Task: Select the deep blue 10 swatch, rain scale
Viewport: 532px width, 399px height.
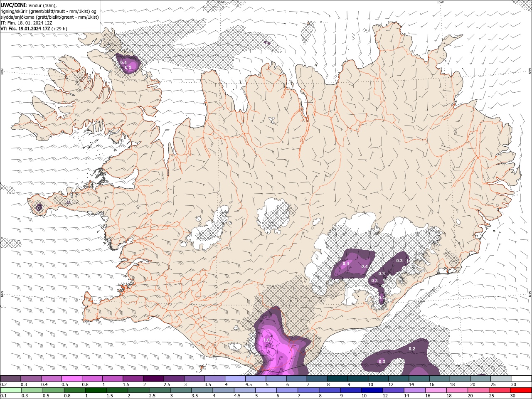Action: 372,390
